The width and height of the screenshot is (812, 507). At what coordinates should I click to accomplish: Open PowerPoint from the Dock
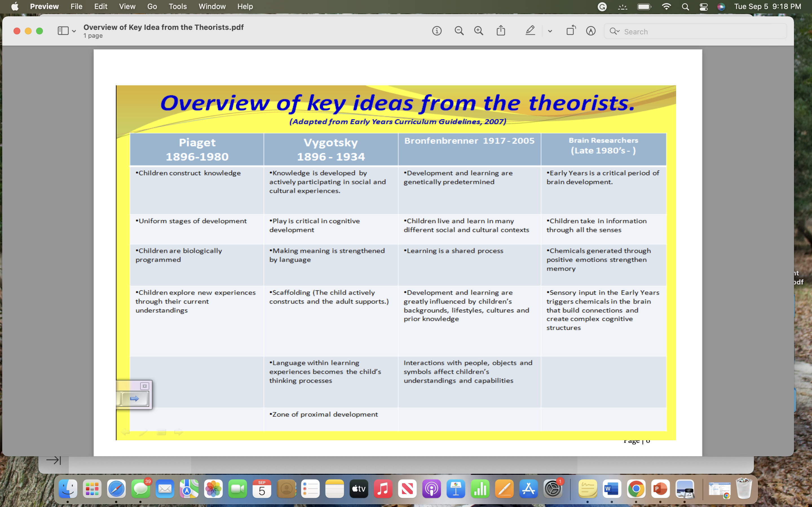660,489
